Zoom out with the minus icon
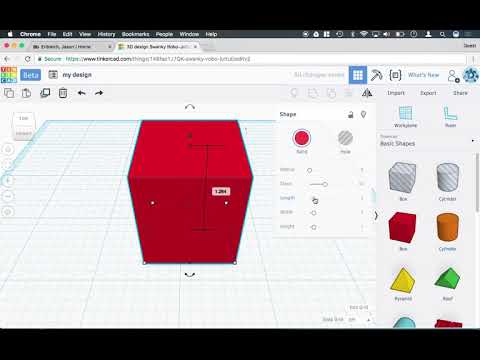Image resolution: width=480 pixels, height=360 pixels. click(x=8, y=196)
